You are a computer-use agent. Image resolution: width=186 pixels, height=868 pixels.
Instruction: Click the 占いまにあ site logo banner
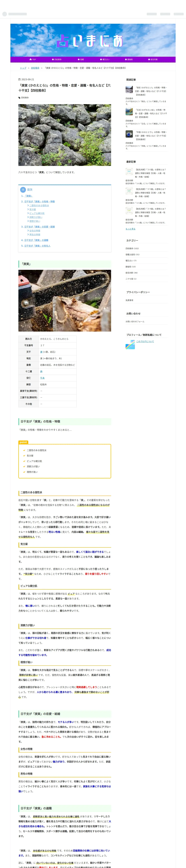[x=93, y=40]
